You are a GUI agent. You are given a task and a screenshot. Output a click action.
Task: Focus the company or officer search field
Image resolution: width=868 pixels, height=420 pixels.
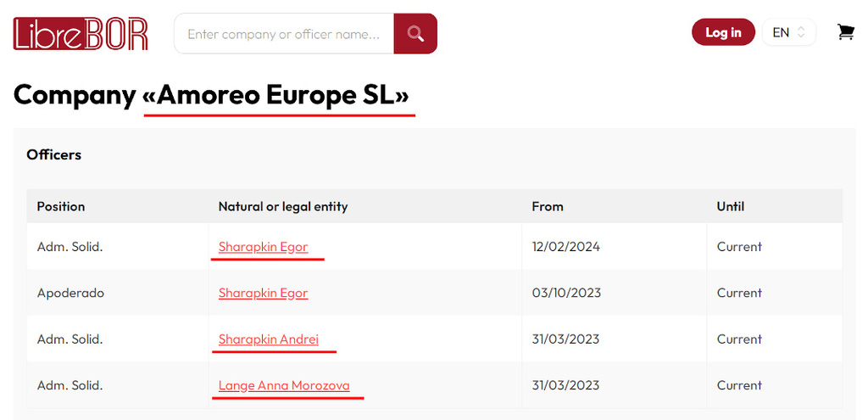[284, 34]
